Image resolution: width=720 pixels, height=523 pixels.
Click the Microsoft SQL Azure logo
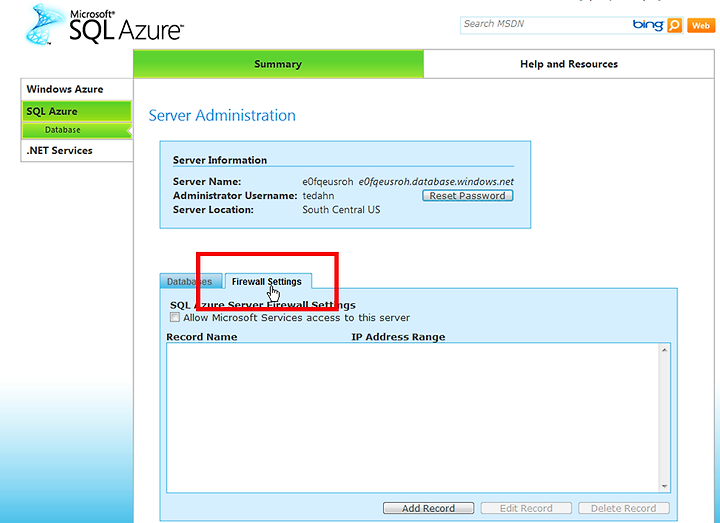(x=105, y=25)
